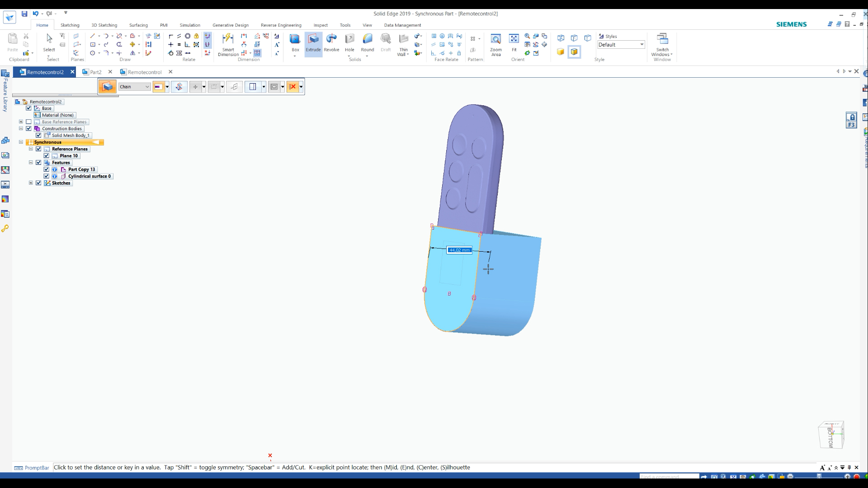Toggle visibility of Cylindrical surface 0
868x488 pixels.
47,176
